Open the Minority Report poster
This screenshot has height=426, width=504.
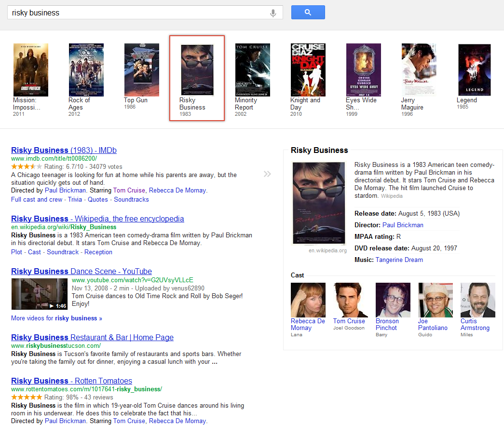coord(252,70)
